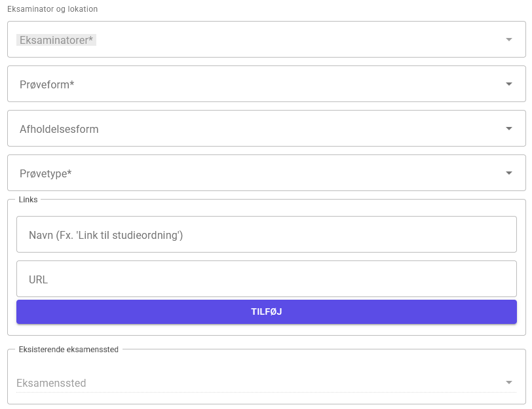Focus the URL input field
Image resolution: width=532 pixels, height=409 pixels.
coord(266,279)
